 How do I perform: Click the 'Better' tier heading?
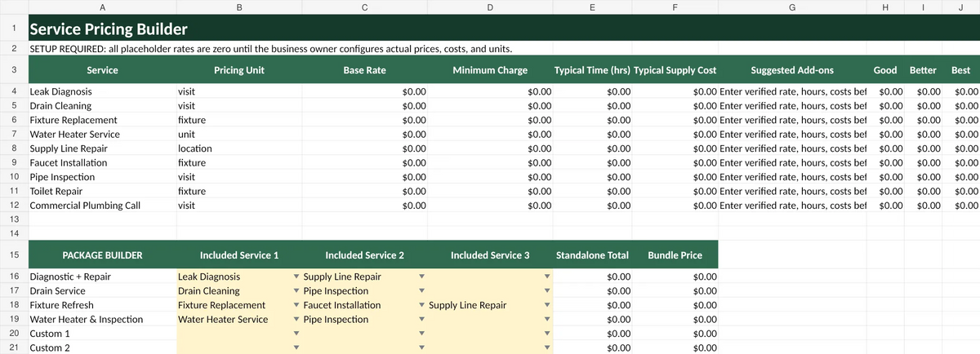point(923,70)
